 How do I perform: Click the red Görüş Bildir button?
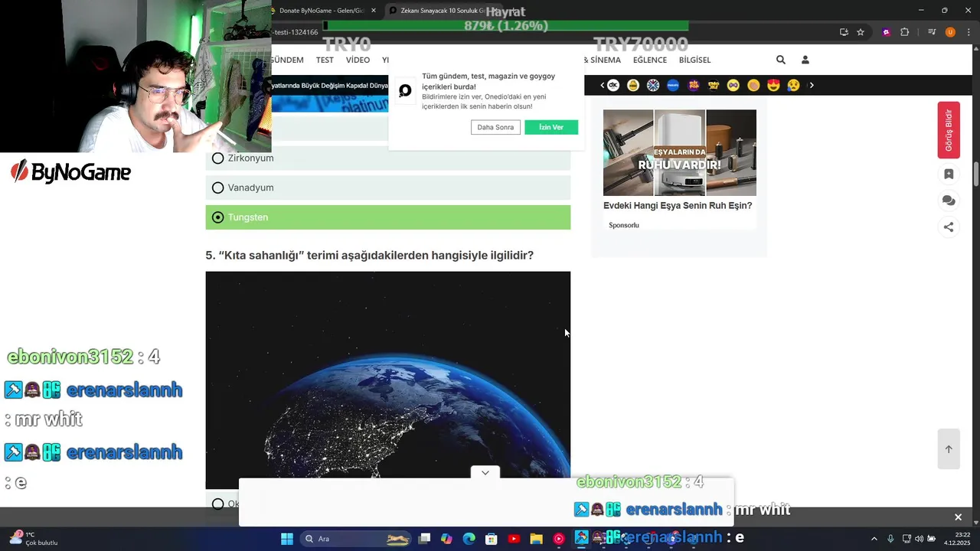click(x=949, y=130)
